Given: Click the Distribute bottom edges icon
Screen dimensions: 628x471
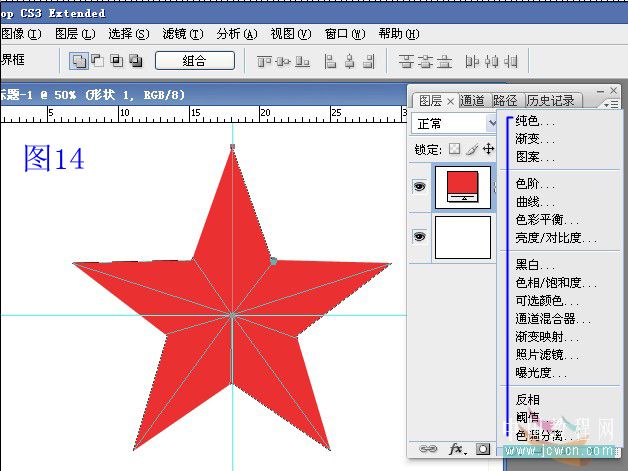Looking at the screenshot, I should 445,62.
